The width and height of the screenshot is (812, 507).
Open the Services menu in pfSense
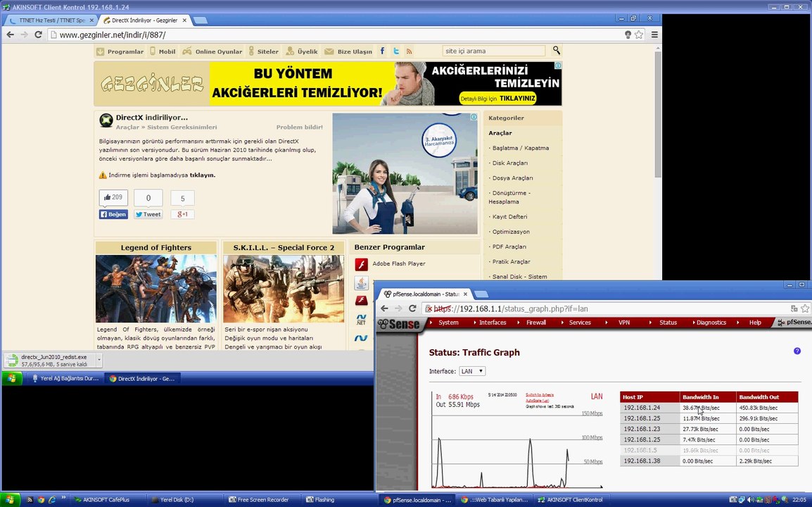[x=580, y=323]
